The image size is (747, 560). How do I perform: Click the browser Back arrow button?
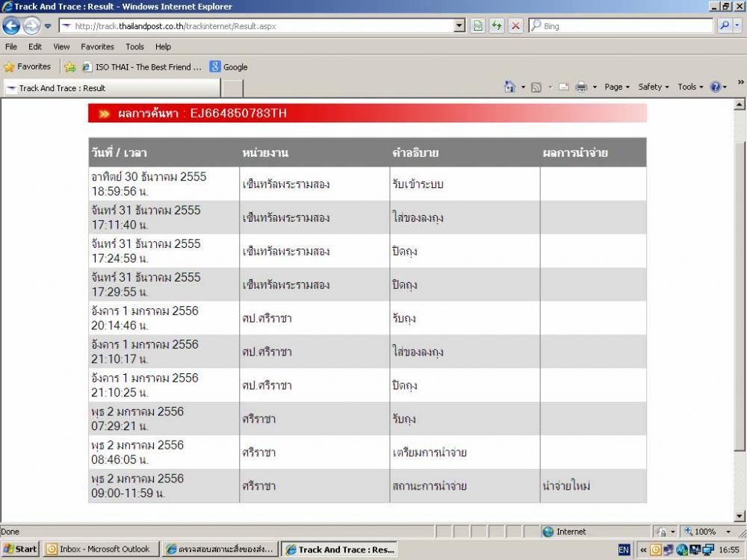point(11,25)
